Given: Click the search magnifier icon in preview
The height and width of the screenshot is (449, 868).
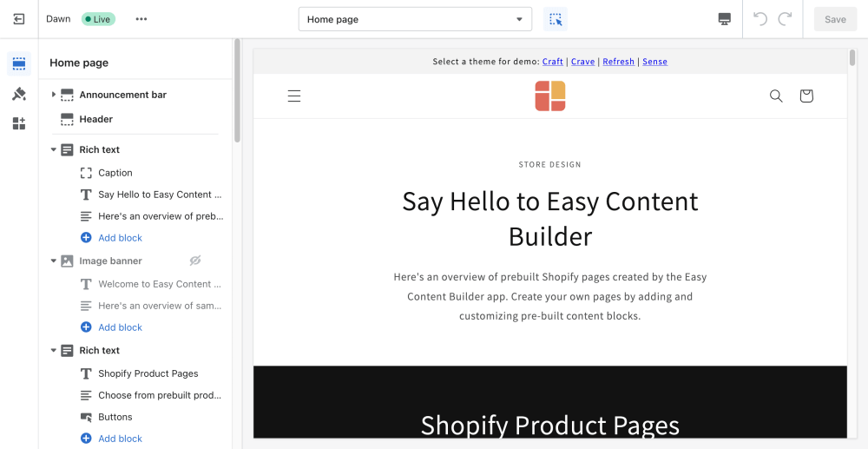Looking at the screenshot, I should click(776, 96).
